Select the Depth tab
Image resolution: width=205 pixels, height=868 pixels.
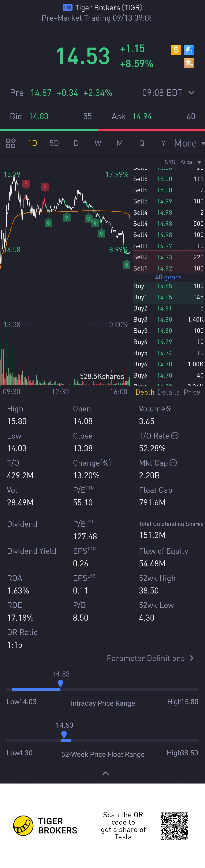(x=145, y=392)
